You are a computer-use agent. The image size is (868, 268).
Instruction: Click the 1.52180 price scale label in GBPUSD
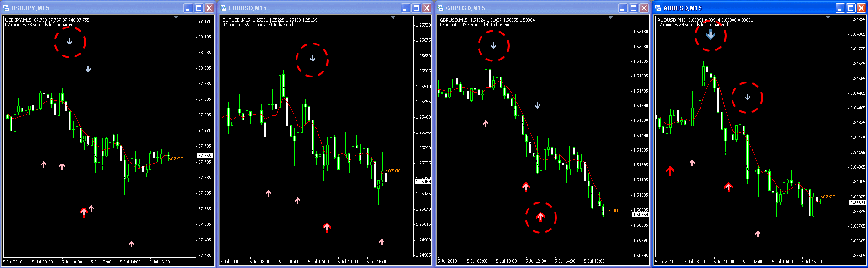641,32
